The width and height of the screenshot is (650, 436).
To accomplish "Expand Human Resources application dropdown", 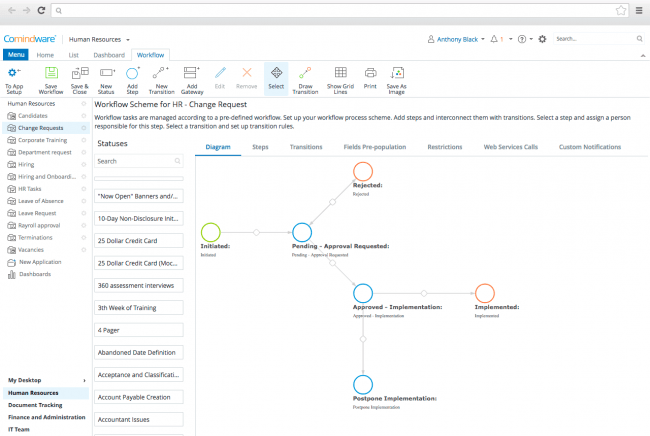I will click(x=128, y=40).
